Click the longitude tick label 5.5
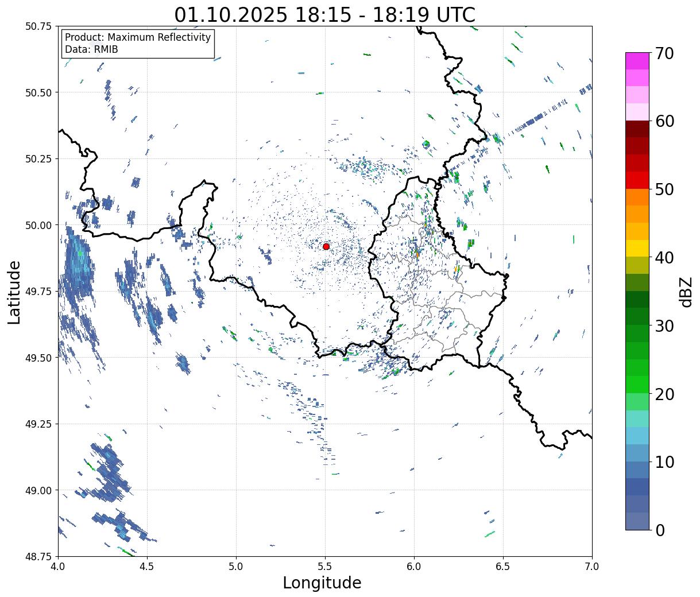This screenshot has width=700, height=597. coord(325,566)
